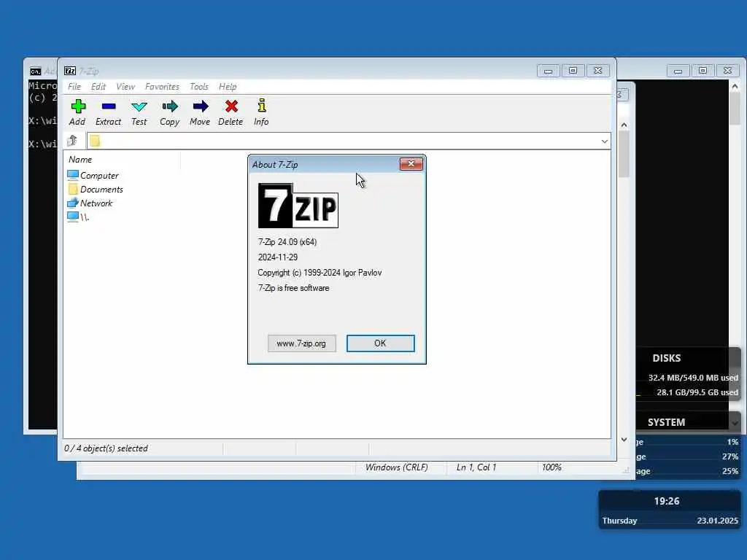Image resolution: width=747 pixels, height=560 pixels.
Task: Expand the address bar dropdown arrow
Action: tap(604, 141)
